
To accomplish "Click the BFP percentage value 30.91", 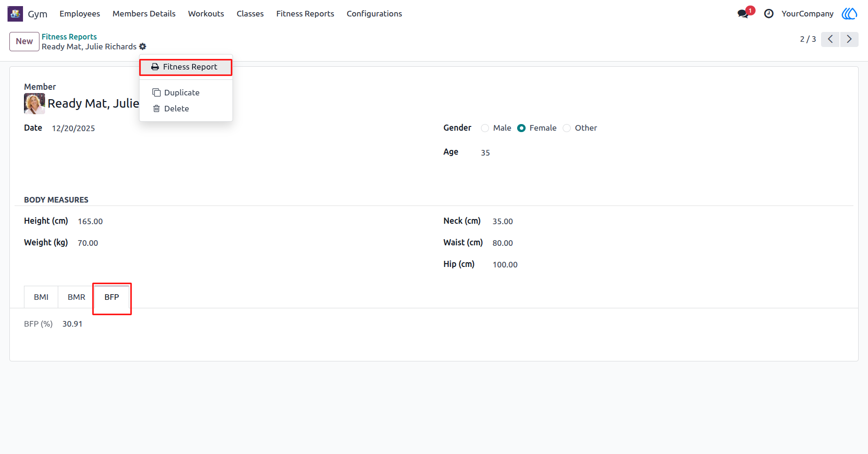I will tap(72, 324).
